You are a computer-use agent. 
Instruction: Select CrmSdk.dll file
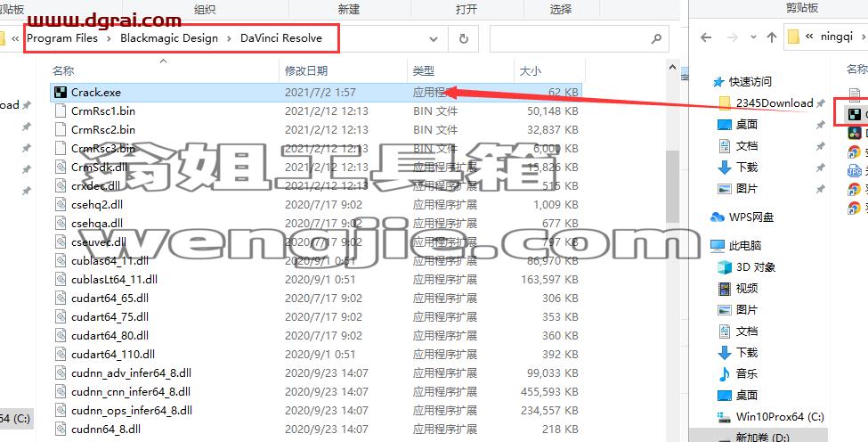tap(317, 168)
